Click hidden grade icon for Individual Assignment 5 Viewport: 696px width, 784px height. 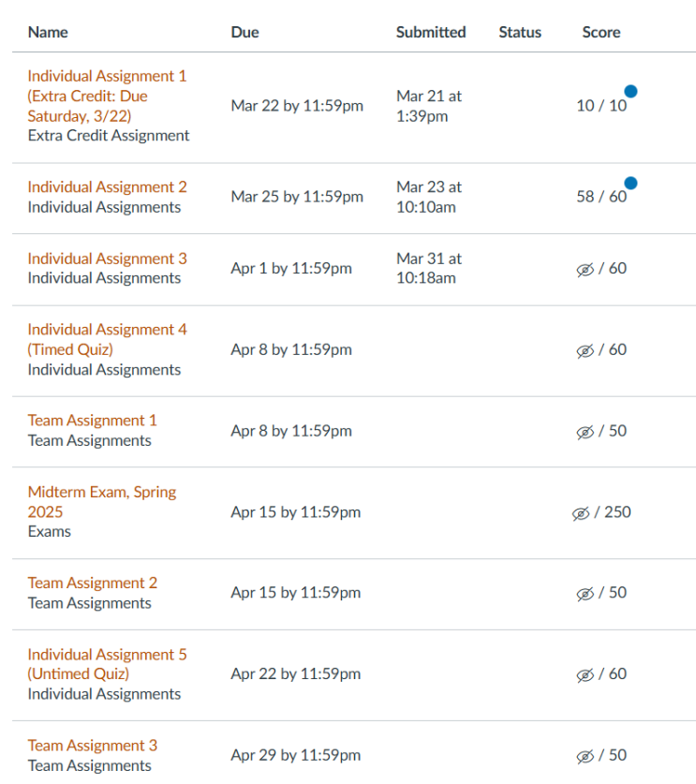click(585, 675)
